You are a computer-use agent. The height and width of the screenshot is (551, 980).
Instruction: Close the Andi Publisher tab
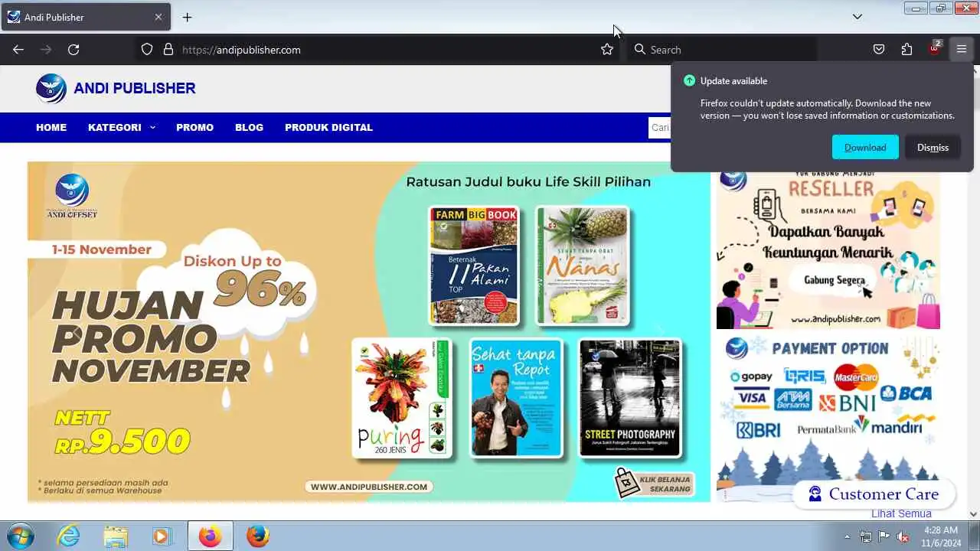coord(158,17)
